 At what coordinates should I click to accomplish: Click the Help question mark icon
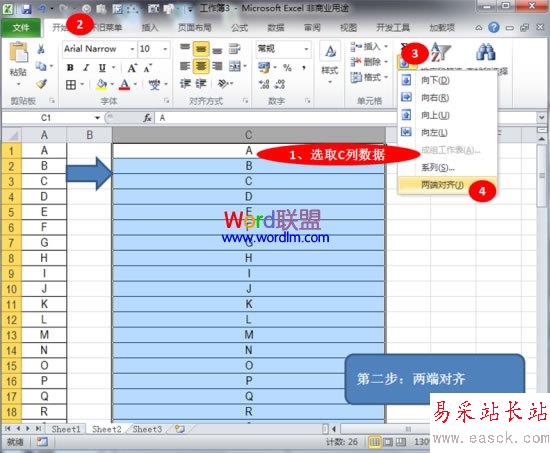494,27
